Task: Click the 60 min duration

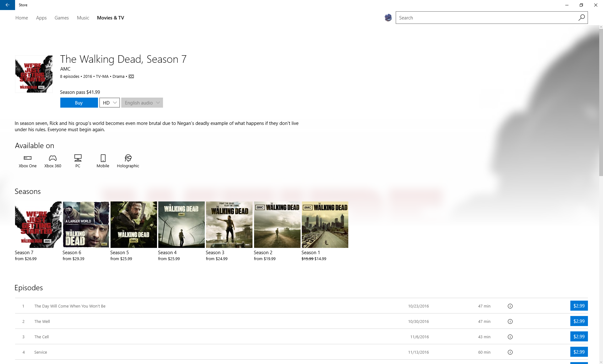Action: (484, 352)
